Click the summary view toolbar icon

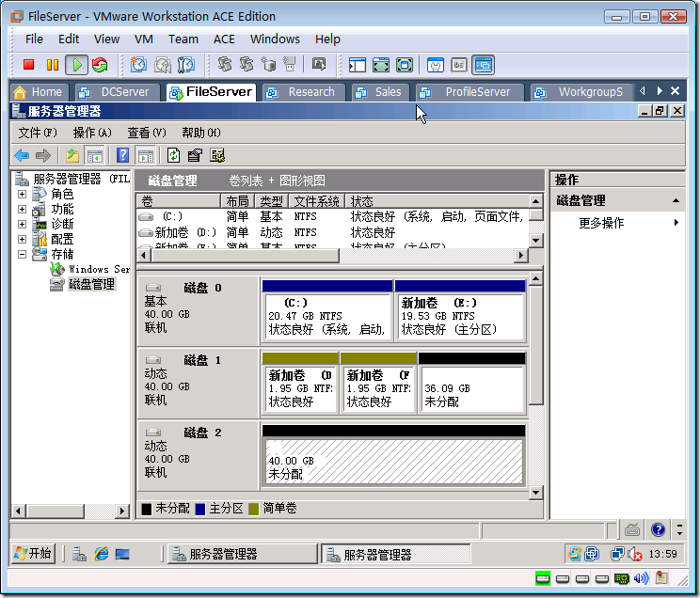(x=436, y=65)
